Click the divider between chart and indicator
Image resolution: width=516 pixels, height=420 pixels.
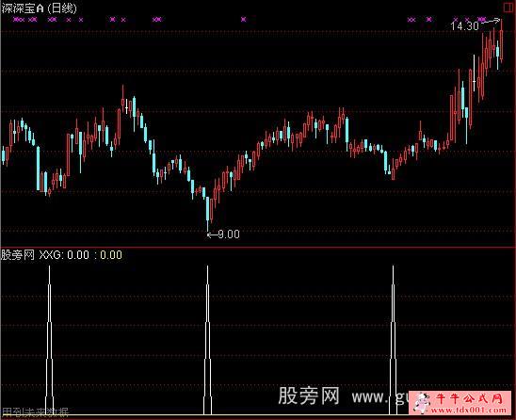(258, 247)
